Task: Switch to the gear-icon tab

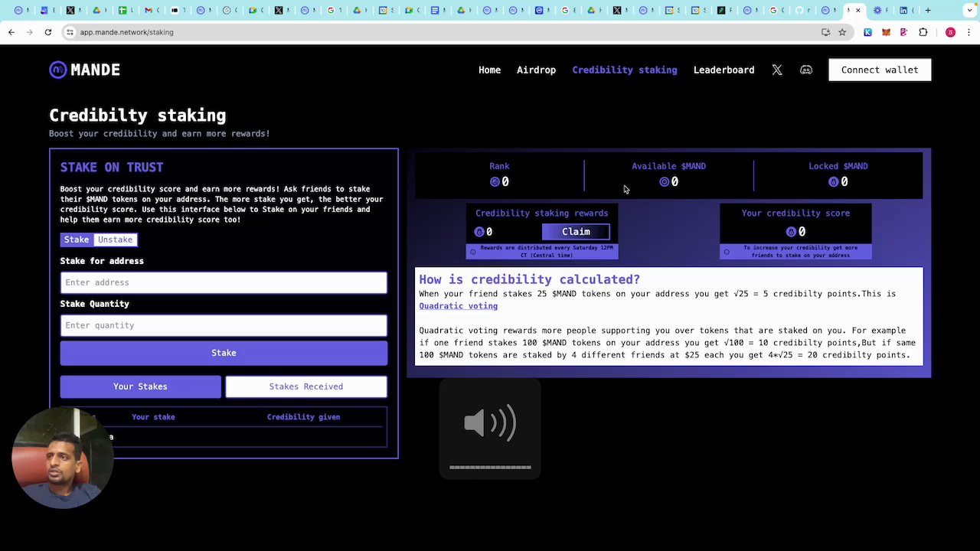Action: click(x=882, y=11)
